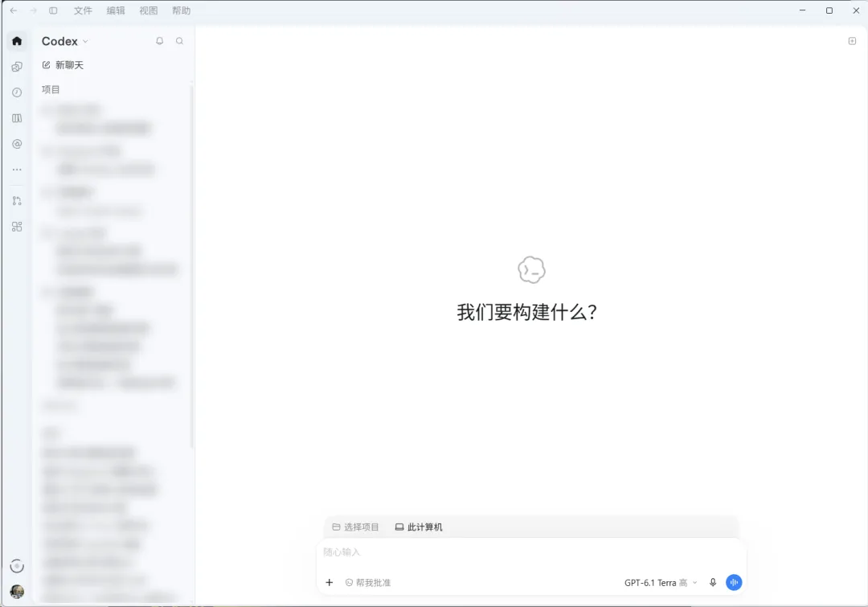
Task: Open the 编辑 menu
Action: coord(116,10)
